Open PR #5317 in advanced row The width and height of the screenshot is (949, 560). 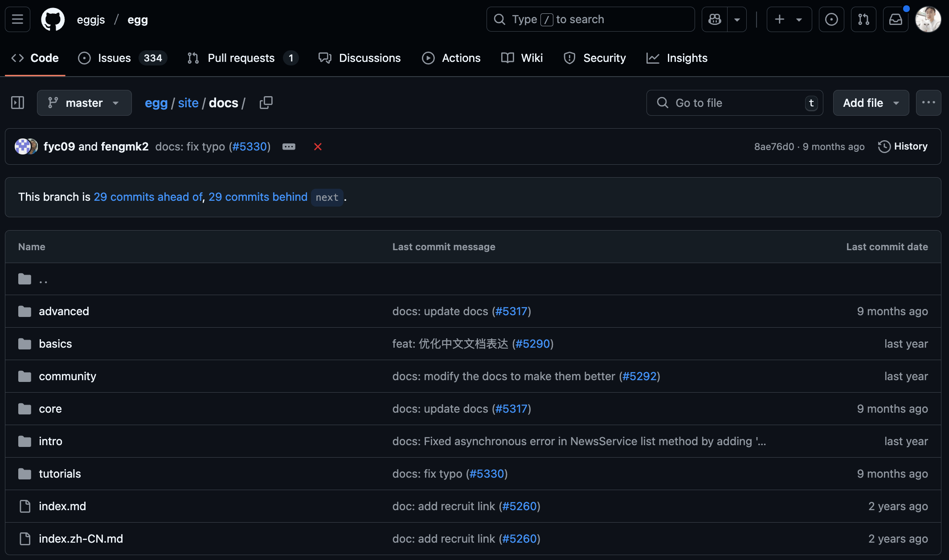coord(511,311)
